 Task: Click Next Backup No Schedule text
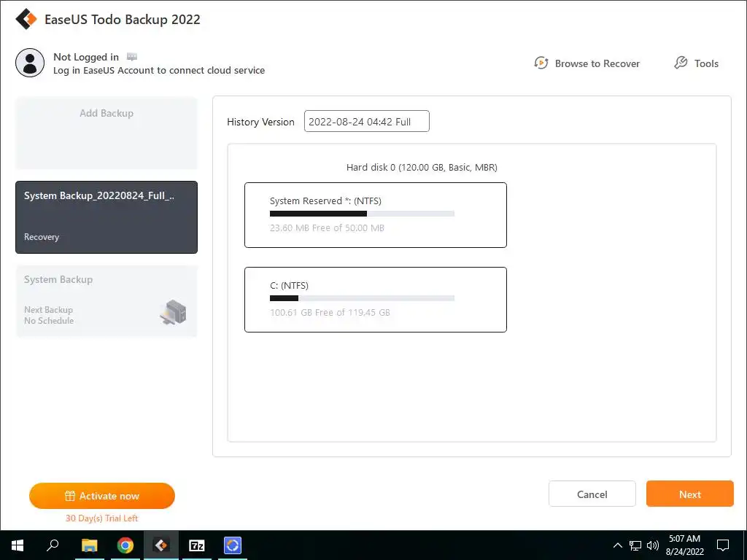click(x=49, y=315)
